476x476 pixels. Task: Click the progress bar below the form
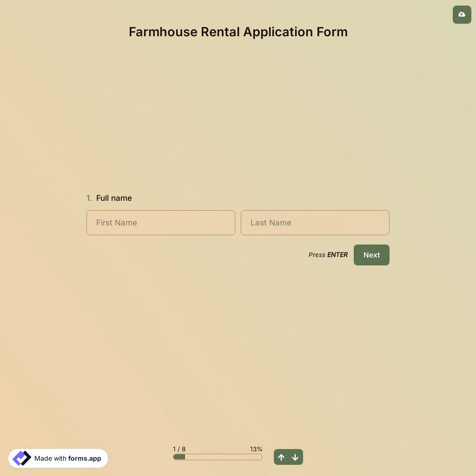tap(217, 456)
